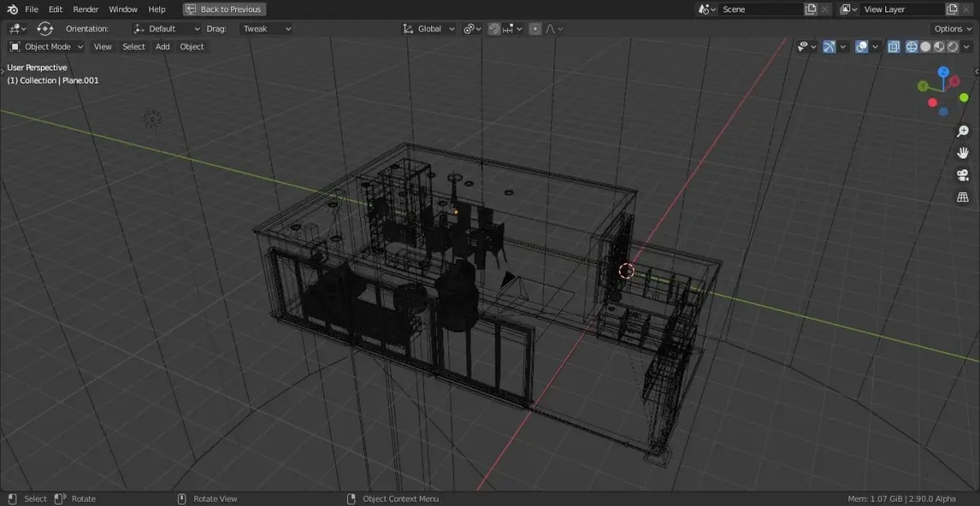
Task: Click the orange object origin dot
Action: 456,212
